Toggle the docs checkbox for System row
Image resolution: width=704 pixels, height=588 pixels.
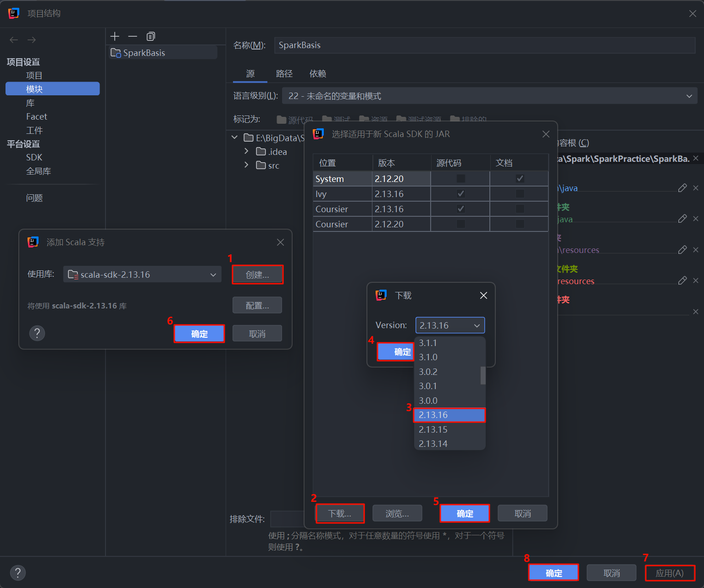520,179
